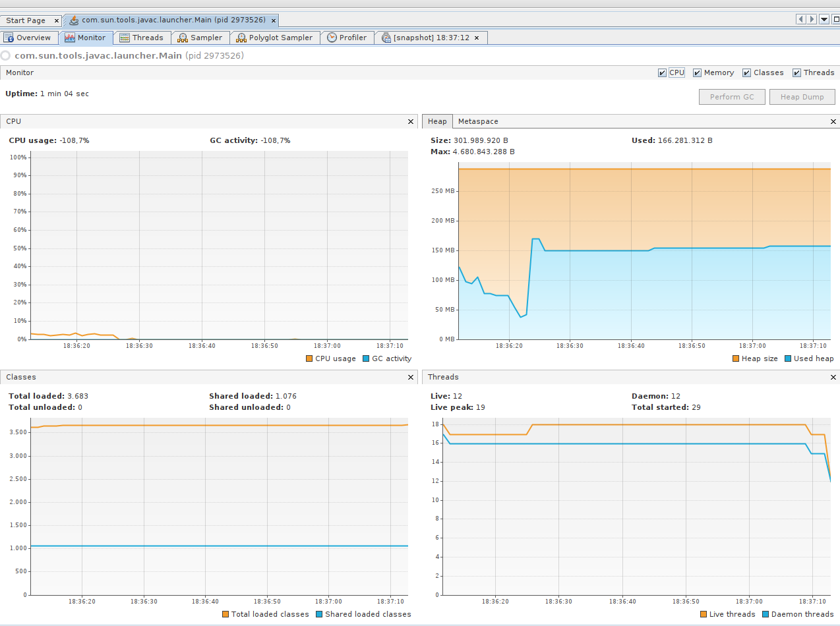Viewport: 840px width, 626px height.
Task: Toggle the Memory checkbox
Action: [697, 73]
